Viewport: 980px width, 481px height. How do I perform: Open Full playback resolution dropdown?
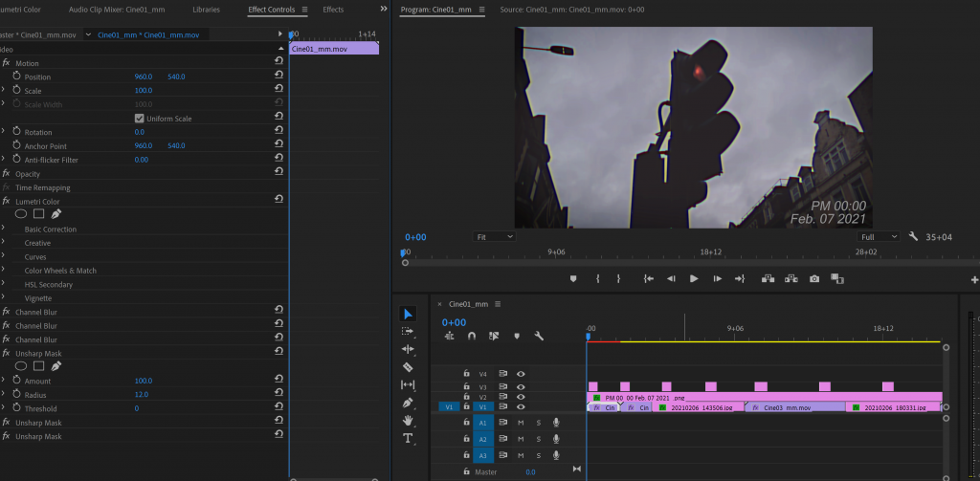[879, 237]
